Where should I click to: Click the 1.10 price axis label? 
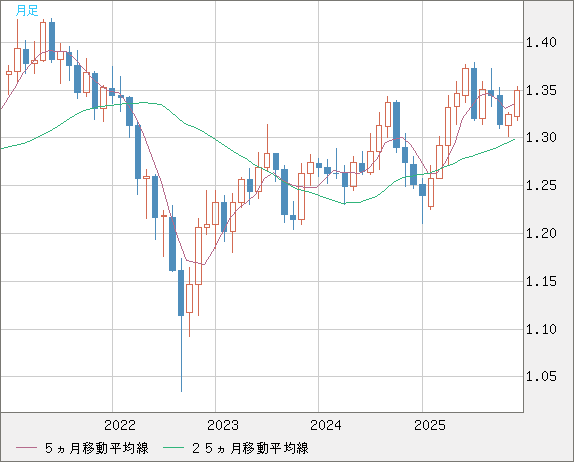pos(541,329)
